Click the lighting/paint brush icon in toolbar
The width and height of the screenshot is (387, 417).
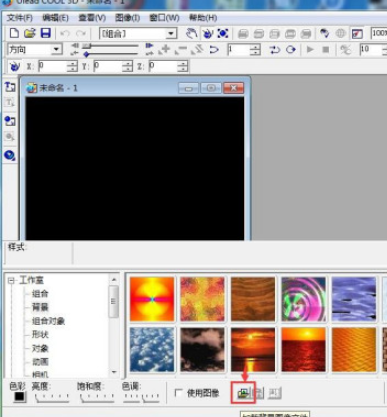coord(324,33)
